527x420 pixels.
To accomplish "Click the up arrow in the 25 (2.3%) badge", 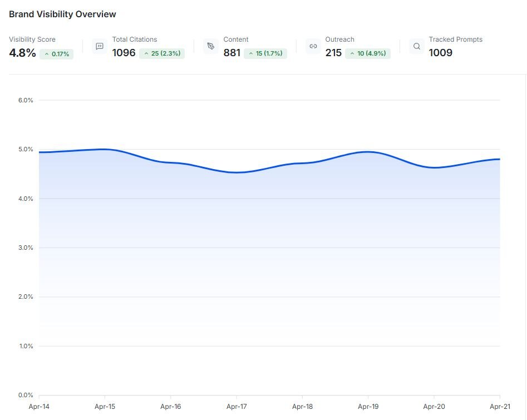I will point(146,54).
